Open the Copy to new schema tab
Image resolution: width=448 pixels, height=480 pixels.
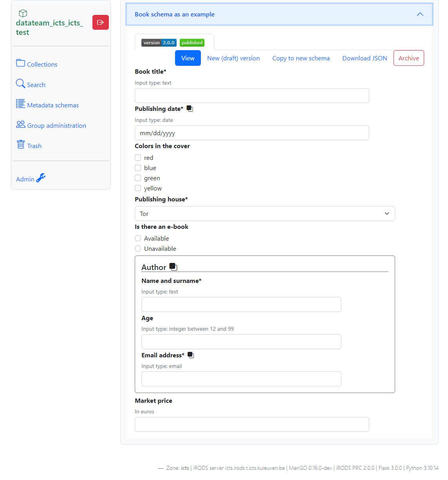click(301, 58)
